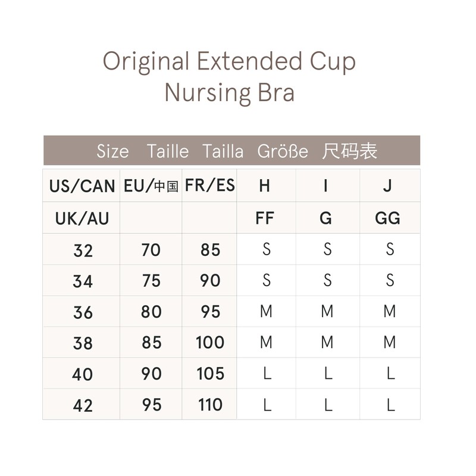Select the EU/中国 column header
This screenshot has height=476, width=476.
151,186
